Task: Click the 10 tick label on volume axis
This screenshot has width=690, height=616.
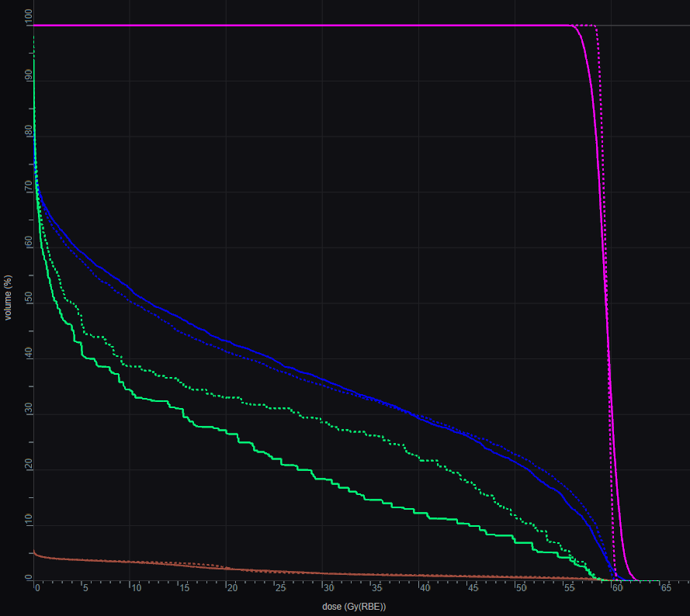Action: tap(29, 519)
